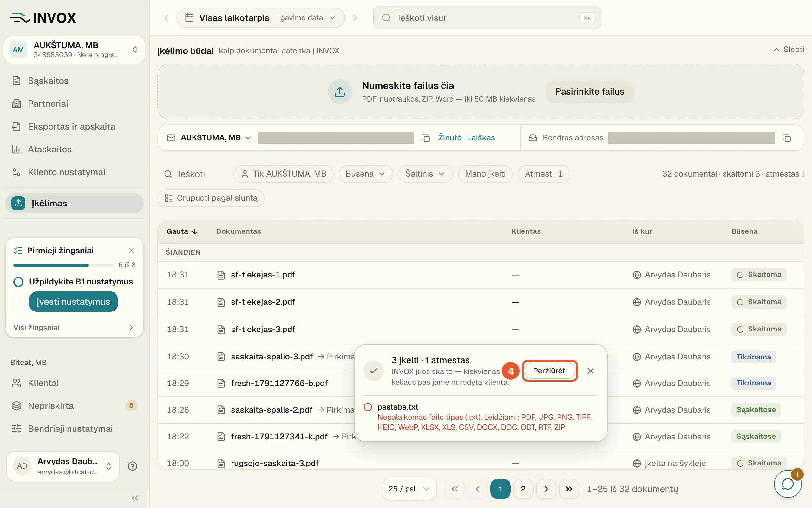Toggle Grupuoti pagal siuntą grouping
Image resolution: width=812 pixels, height=508 pixels.
point(211,198)
